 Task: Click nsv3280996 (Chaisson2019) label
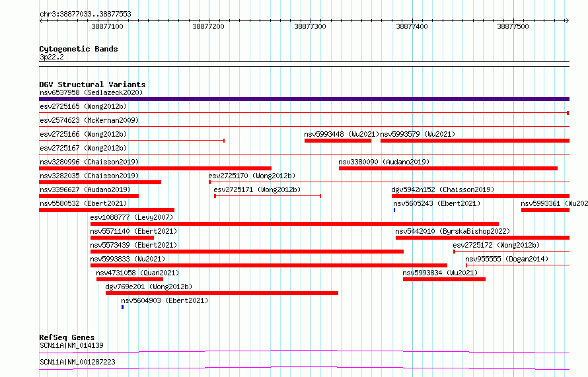(89, 162)
